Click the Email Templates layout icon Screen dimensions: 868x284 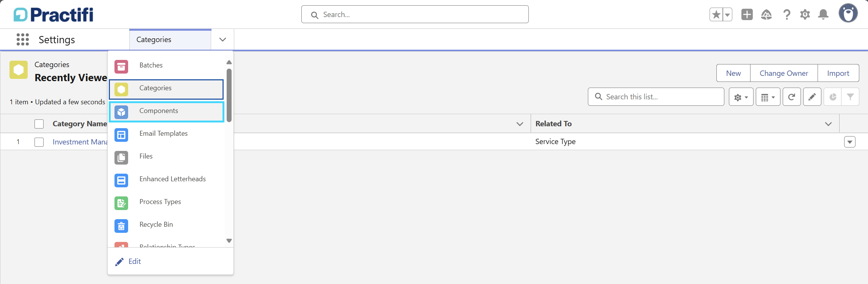click(x=121, y=135)
